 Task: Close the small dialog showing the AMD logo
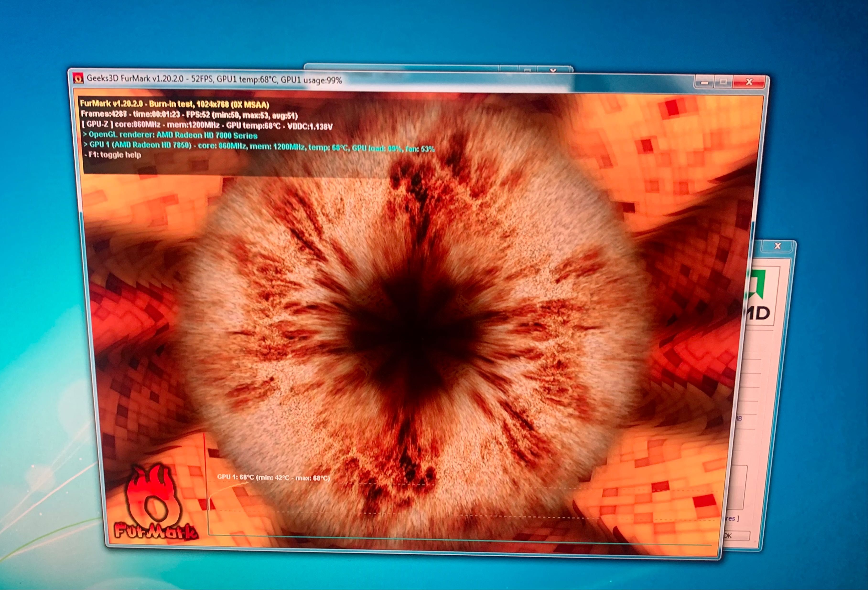[x=778, y=246]
